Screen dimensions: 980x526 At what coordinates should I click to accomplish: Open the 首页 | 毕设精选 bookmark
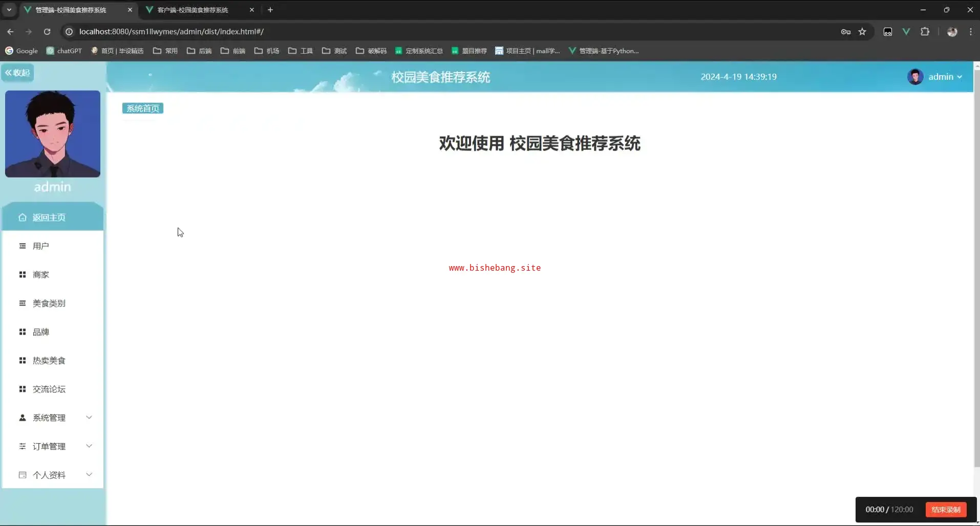click(x=117, y=51)
